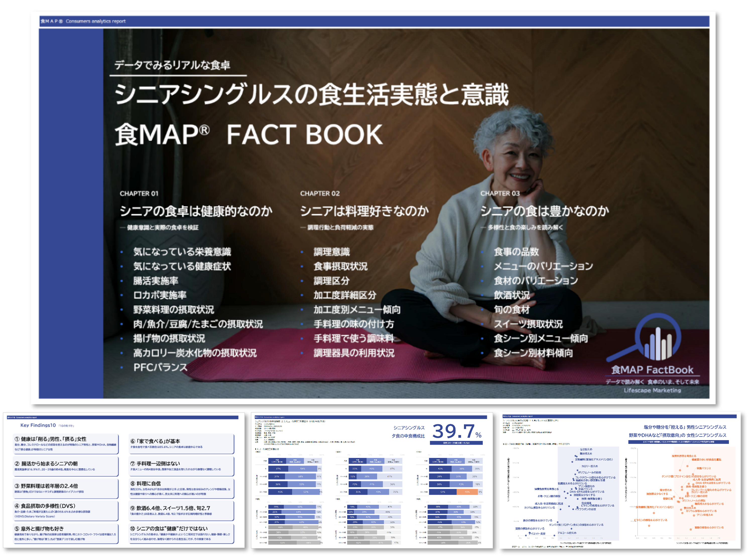This screenshot has height=560, width=748.
Task: Click the large '食MAP® FACT BOOK' heading
Action: [249, 134]
